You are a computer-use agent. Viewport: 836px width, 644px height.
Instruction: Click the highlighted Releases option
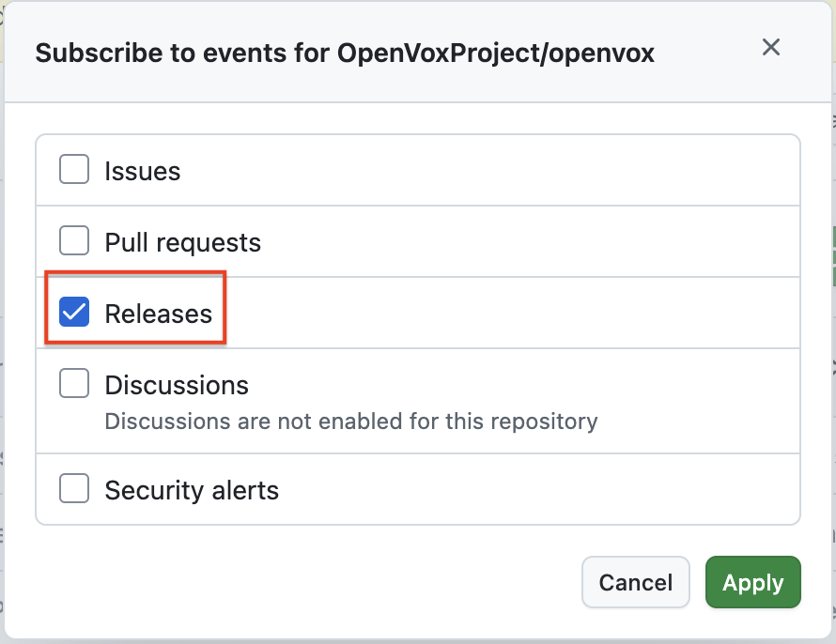pyautogui.click(x=135, y=310)
